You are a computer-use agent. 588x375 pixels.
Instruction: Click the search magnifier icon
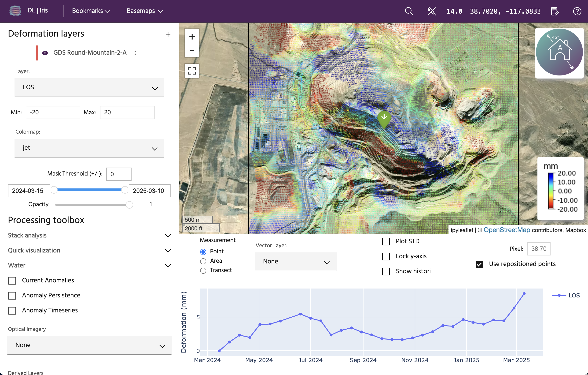(x=408, y=11)
